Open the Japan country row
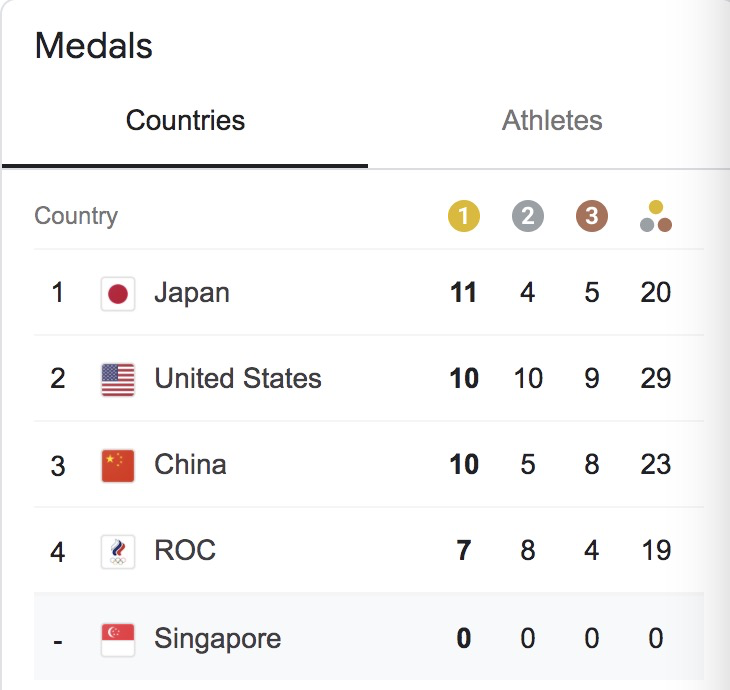730x690 pixels. [369, 292]
